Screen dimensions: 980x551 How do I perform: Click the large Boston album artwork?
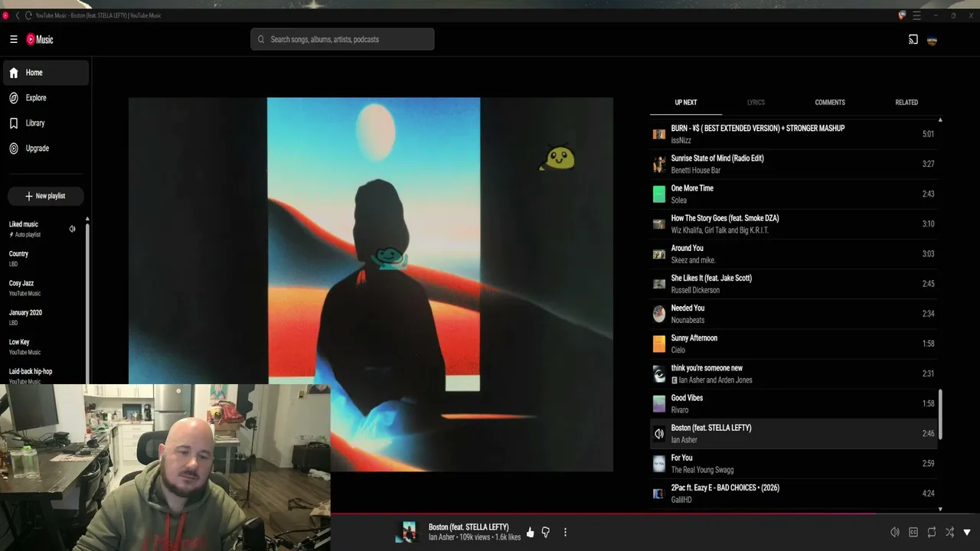tap(371, 284)
